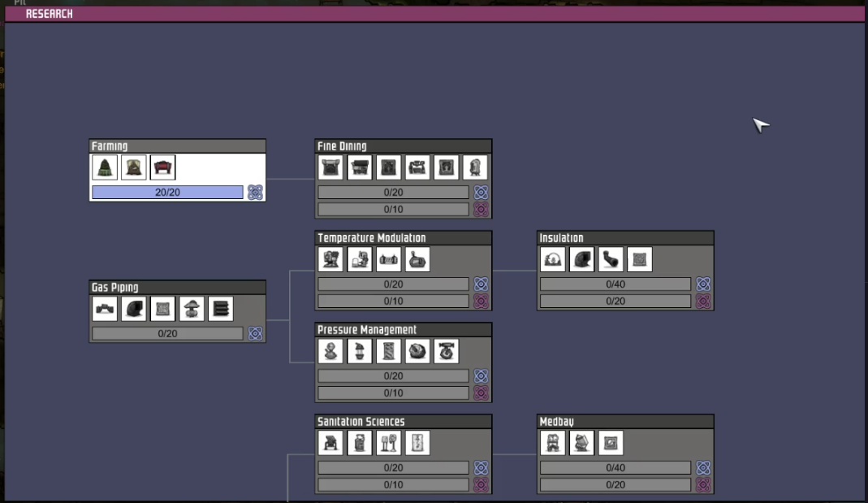Screen dimensions: 868x503
Task: Select the fourth icon in Temperature Modulation
Action: (417, 259)
